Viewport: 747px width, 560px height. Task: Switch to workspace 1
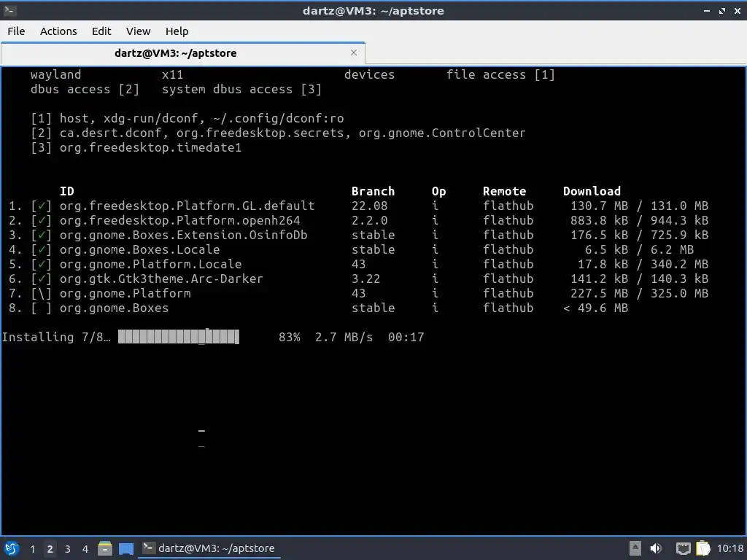(32, 549)
